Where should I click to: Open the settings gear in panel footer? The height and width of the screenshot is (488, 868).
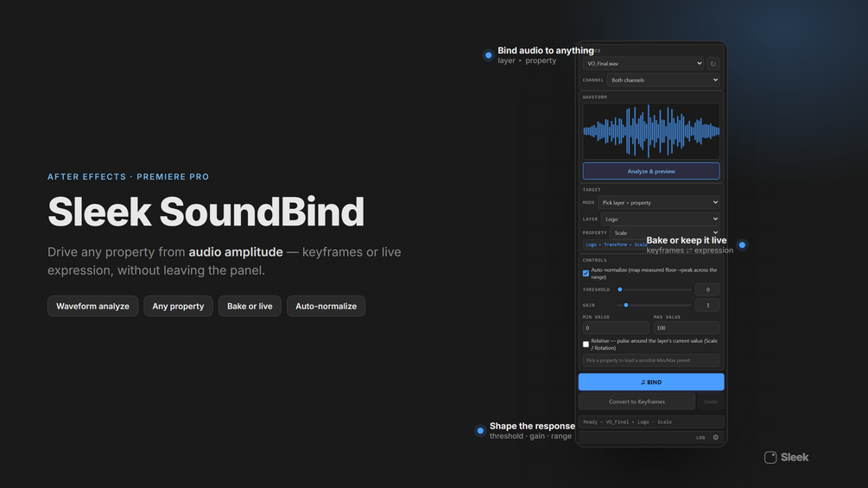pyautogui.click(x=715, y=437)
